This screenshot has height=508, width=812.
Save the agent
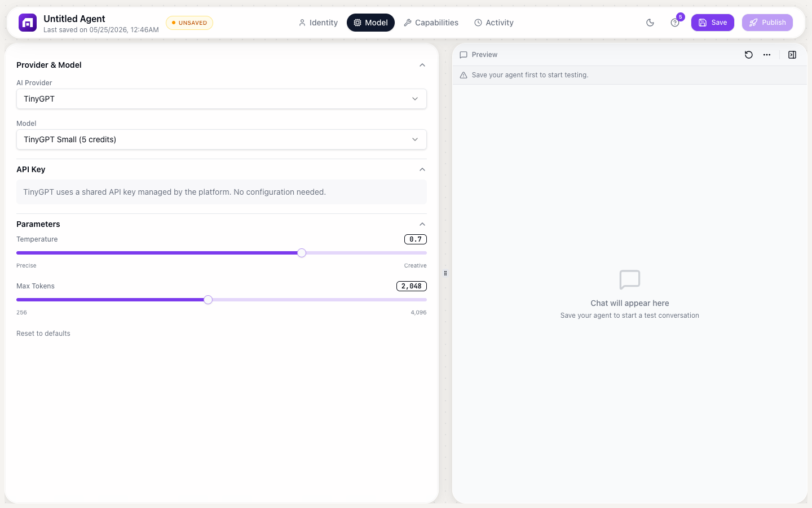tap(713, 23)
